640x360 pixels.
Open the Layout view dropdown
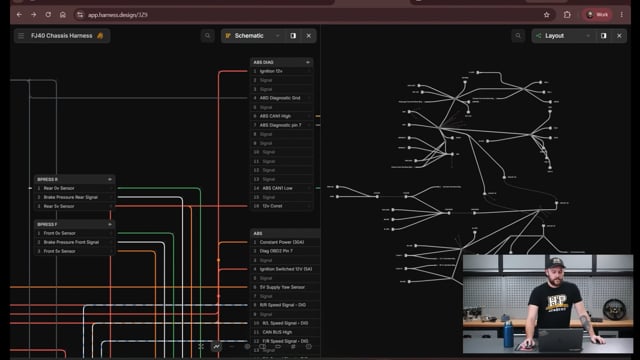(588, 36)
